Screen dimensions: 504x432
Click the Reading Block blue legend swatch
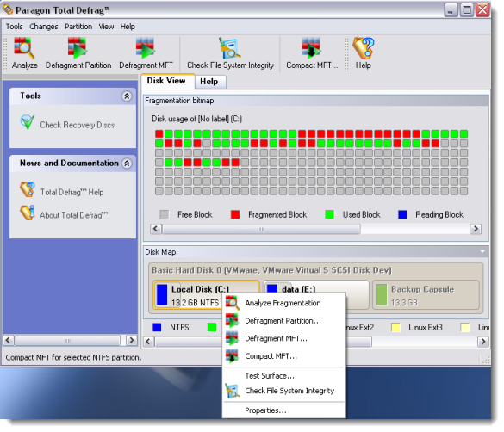(402, 214)
